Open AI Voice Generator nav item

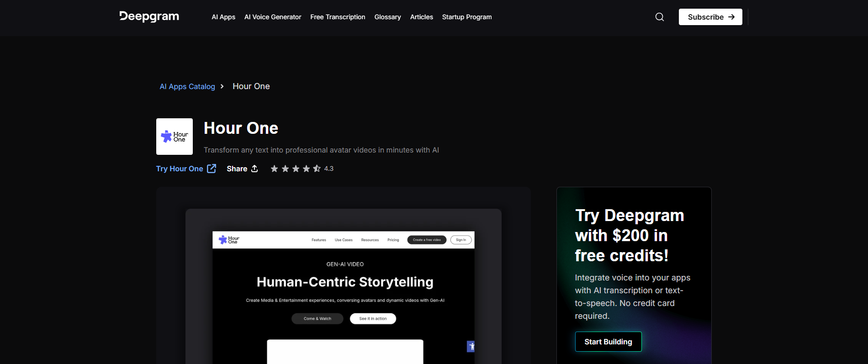click(x=273, y=17)
